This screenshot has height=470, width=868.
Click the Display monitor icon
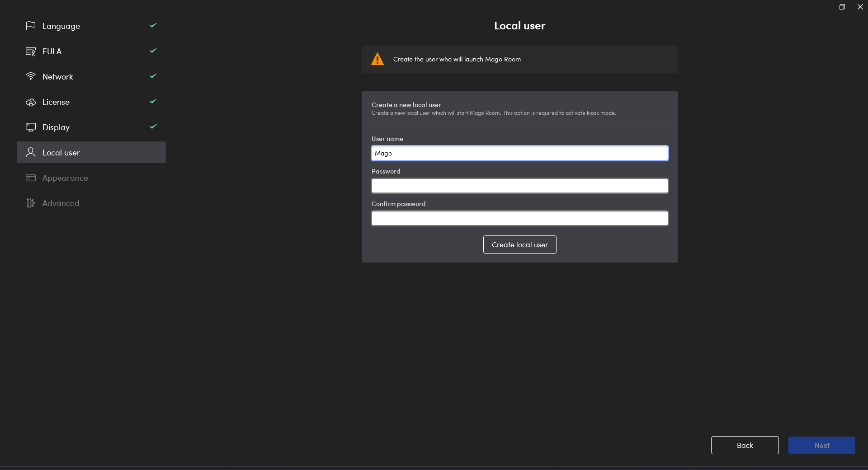point(30,127)
